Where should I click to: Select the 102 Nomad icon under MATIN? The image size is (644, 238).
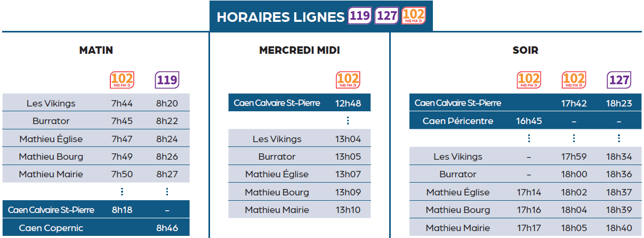(122, 80)
